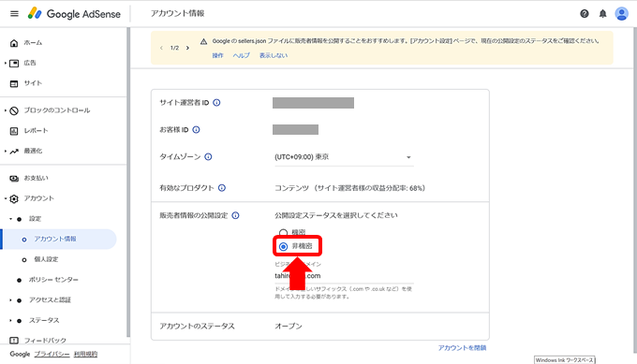Click the フィードバック feedback icon

point(14,341)
